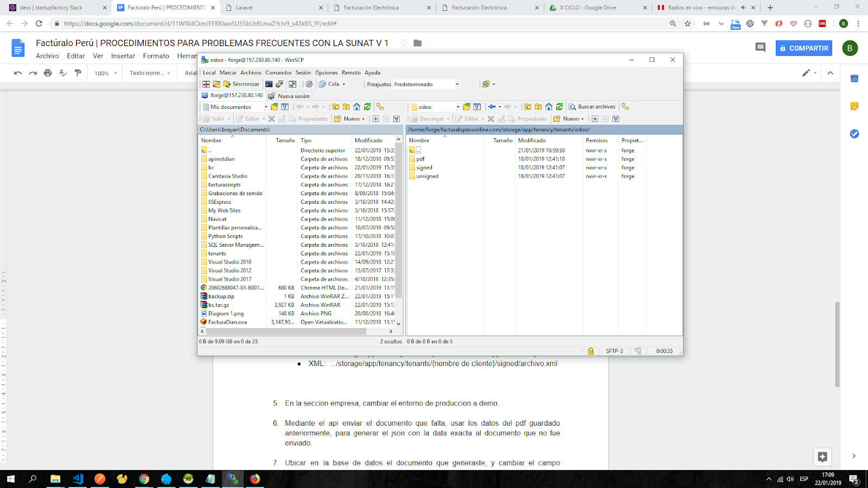
Task: Refresh the remote odoo directory listing
Action: click(x=559, y=107)
